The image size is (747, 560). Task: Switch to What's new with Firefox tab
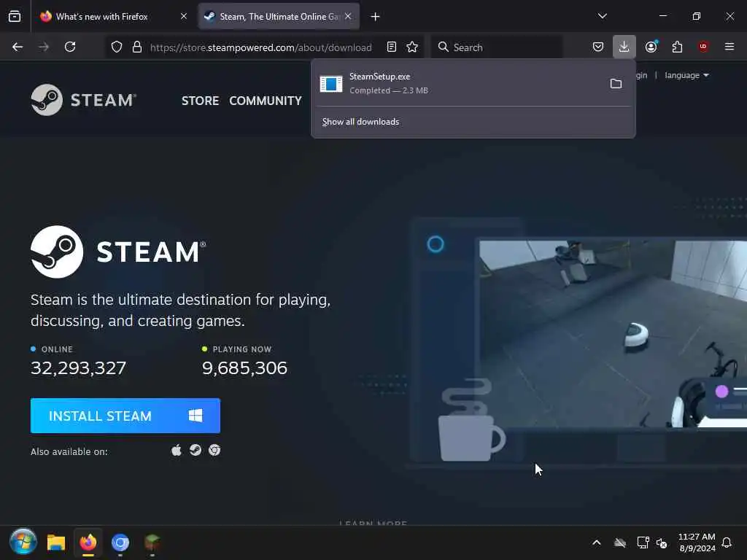click(x=113, y=17)
